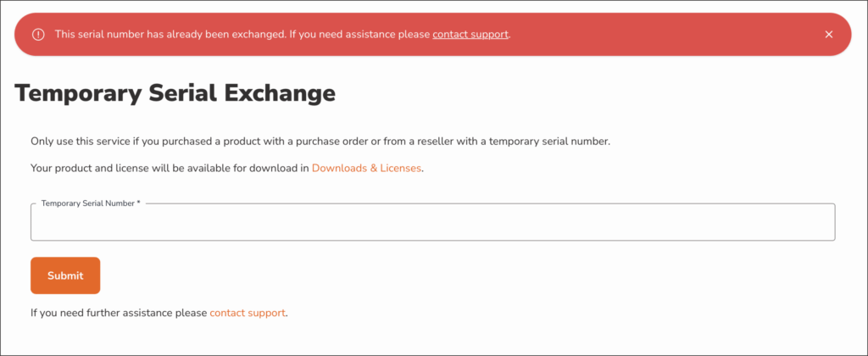The width and height of the screenshot is (868, 356).
Task: Open the Downloads & Licenses link
Action: tap(366, 168)
